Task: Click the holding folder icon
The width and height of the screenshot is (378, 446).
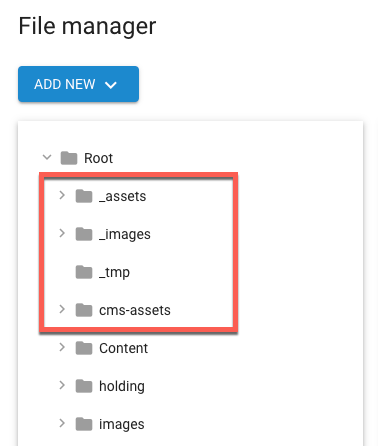Action: tap(84, 386)
